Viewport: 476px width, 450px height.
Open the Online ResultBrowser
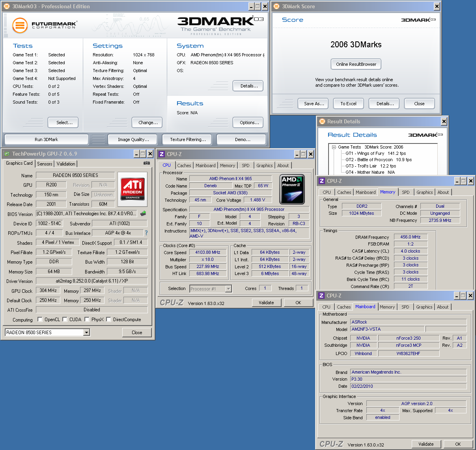[356, 64]
